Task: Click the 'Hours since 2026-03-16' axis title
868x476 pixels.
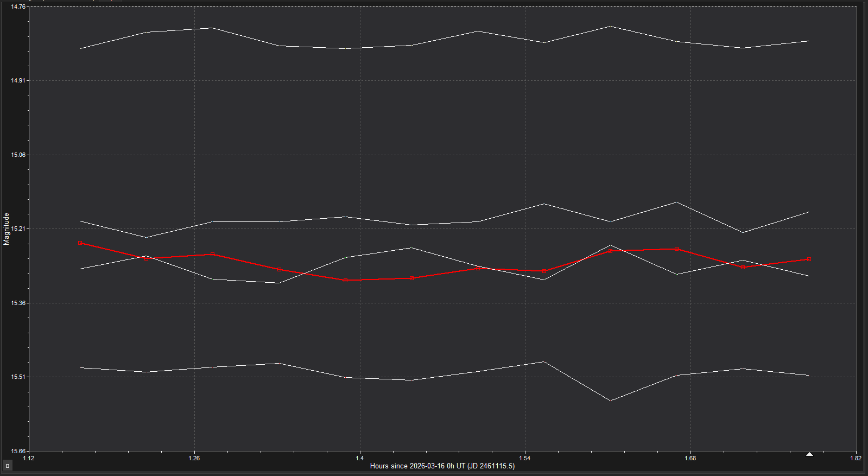Action: coord(442,466)
